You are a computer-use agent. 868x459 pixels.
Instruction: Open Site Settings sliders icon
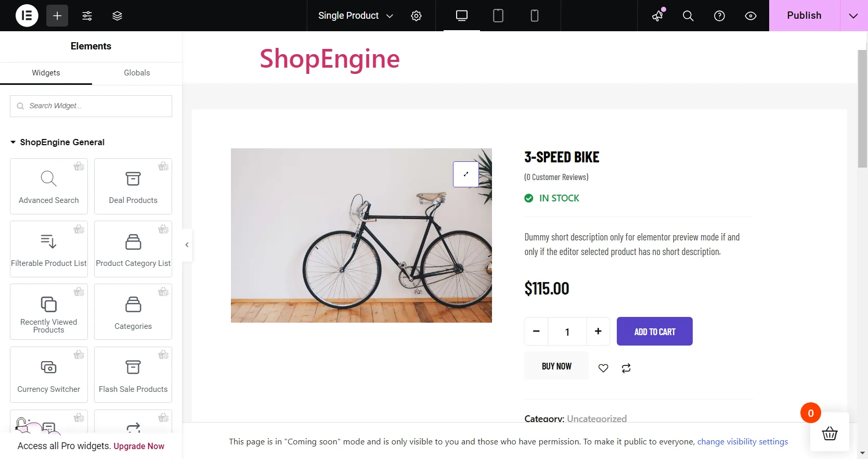(x=87, y=16)
